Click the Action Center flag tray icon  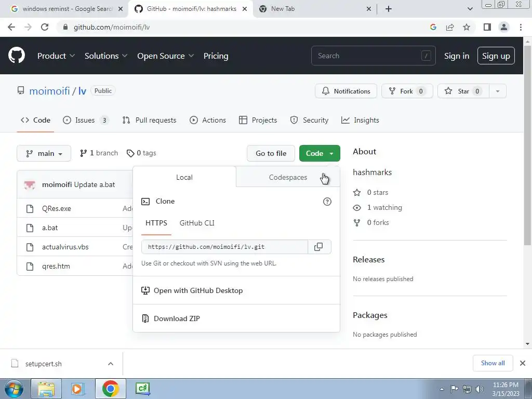(x=454, y=389)
